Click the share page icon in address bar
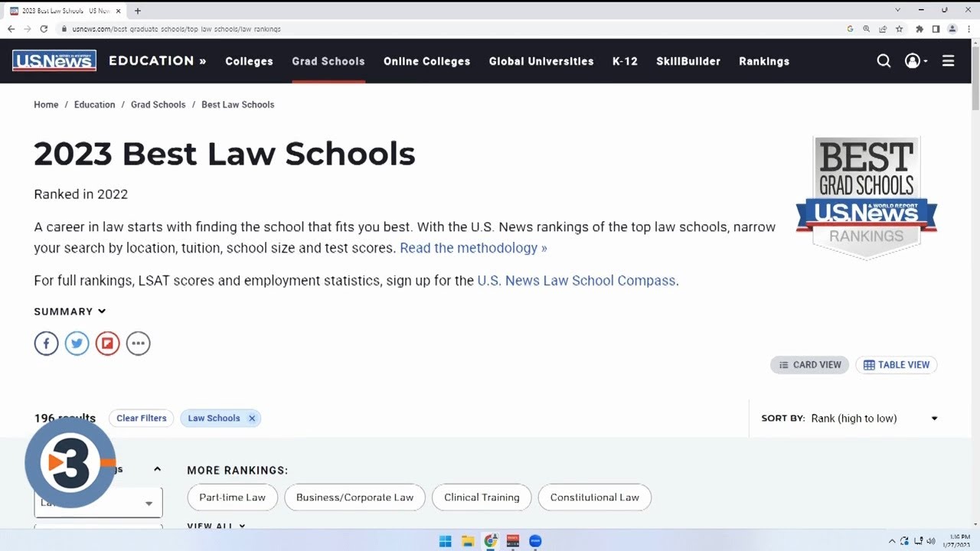 (883, 29)
